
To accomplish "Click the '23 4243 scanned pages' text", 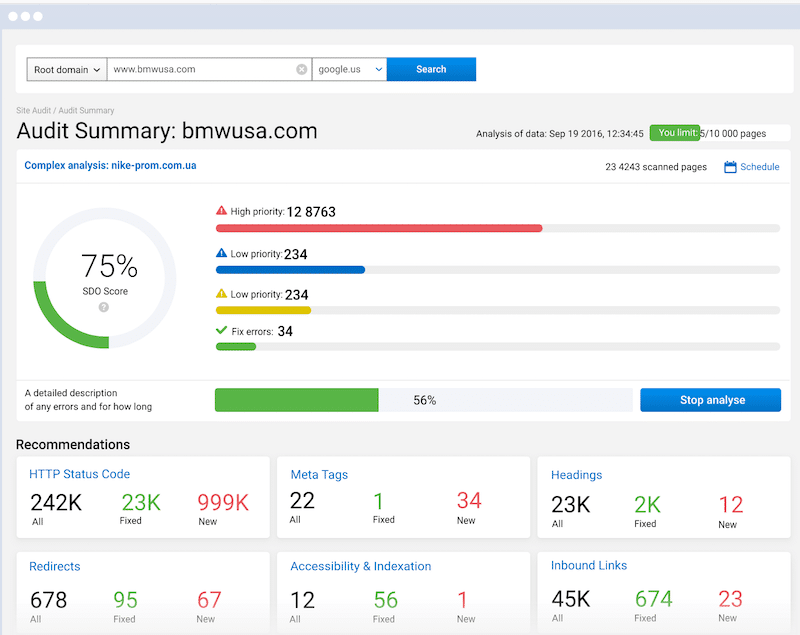I will click(656, 167).
